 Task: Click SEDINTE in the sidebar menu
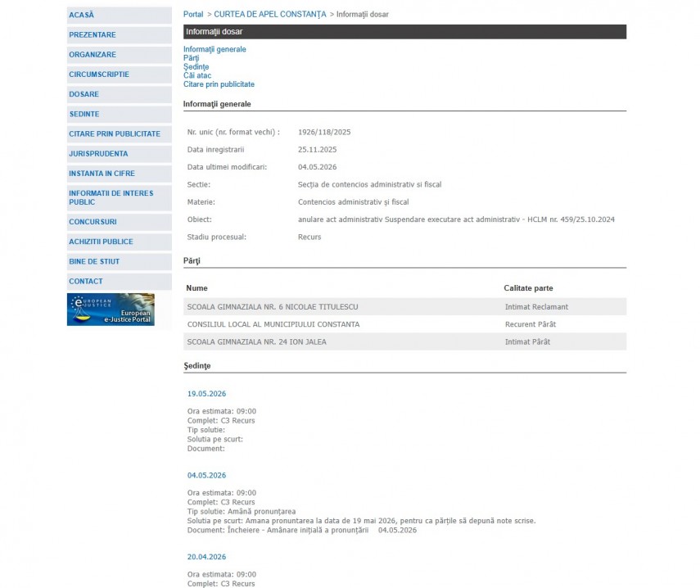click(x=120, y=114)
